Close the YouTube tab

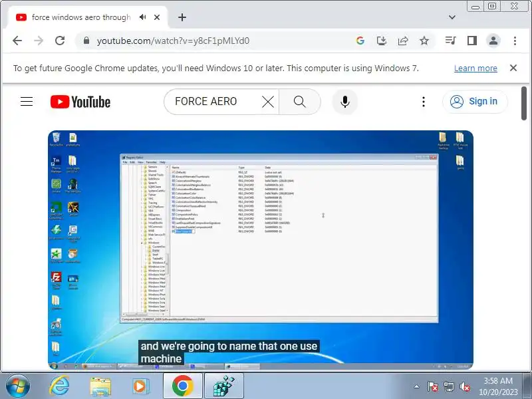coord(157,17)
